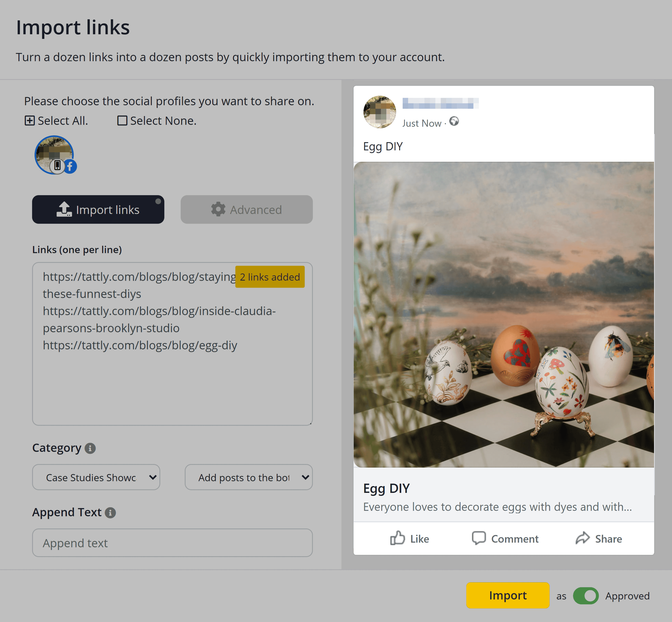Viewport: 672px width, 622px height.
Task: Open the Case Studies category dropdown
Action: 96,477
